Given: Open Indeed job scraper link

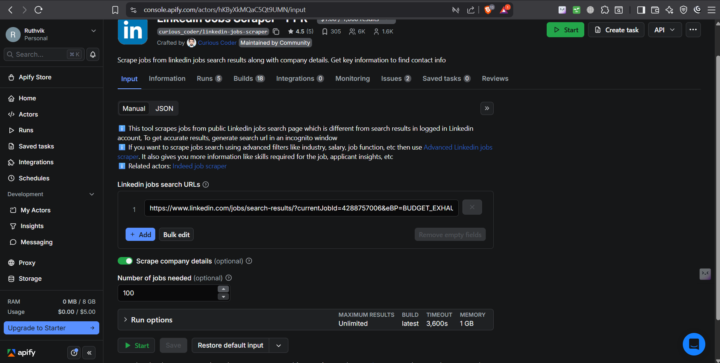Looking at the screenshot, I should click(199, 166).
